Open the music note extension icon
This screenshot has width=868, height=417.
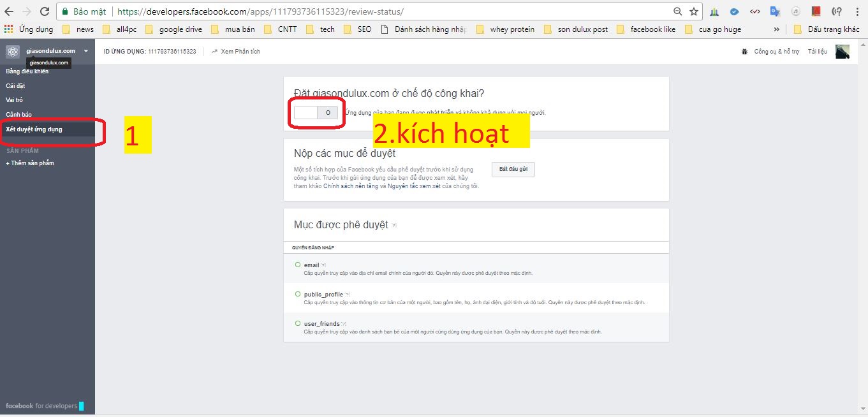795,11
